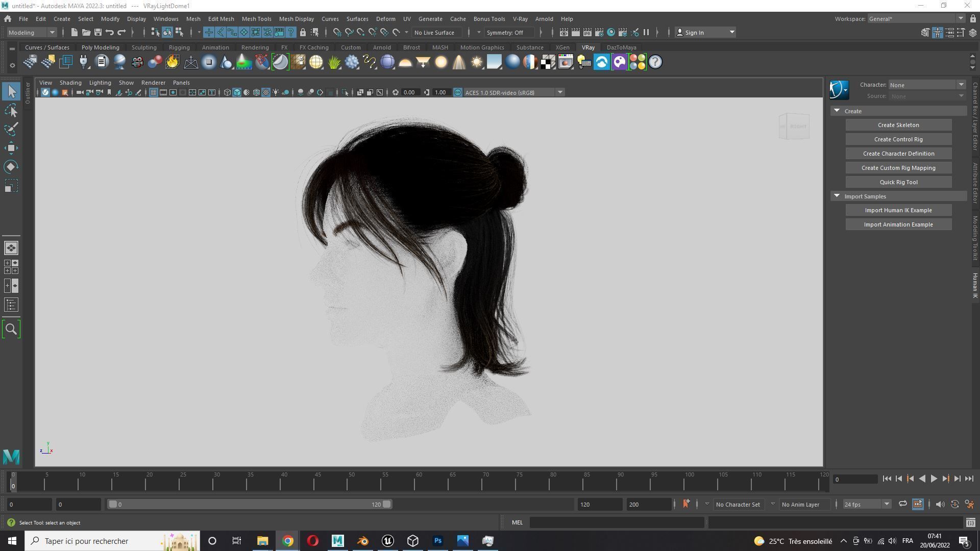Open the Mesh Tools menu
Viewport: 980px width, 551px height.
pyautogui.click(x=256, y=19)
